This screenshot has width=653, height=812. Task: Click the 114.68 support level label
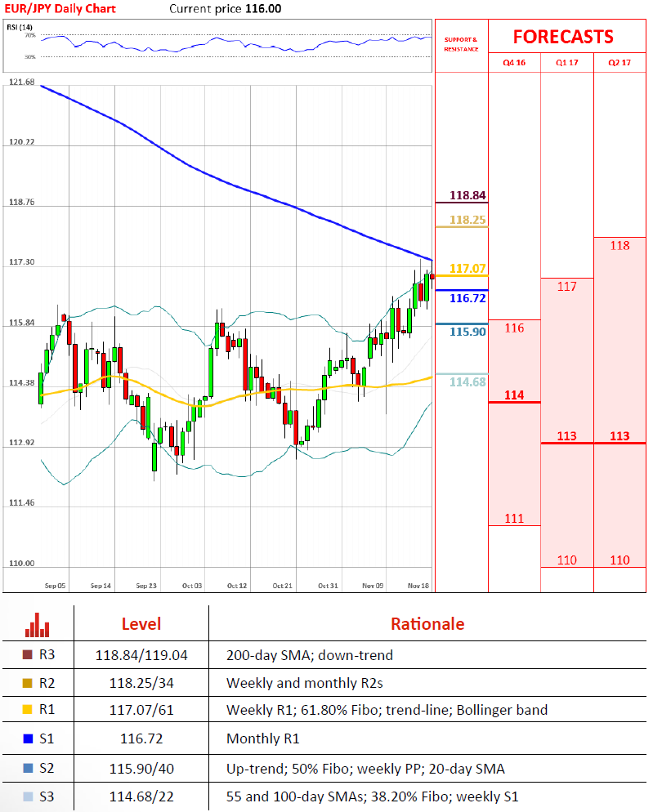coord(467,381)
